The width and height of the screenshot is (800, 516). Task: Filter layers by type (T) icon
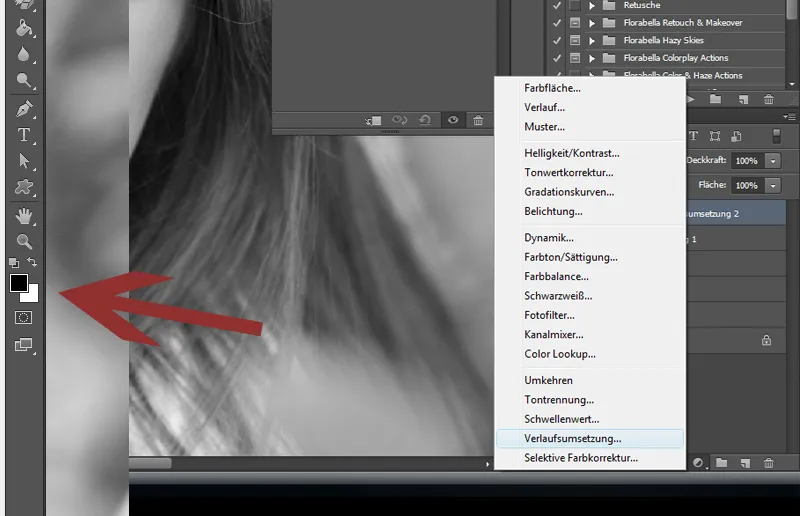point(693,136)
